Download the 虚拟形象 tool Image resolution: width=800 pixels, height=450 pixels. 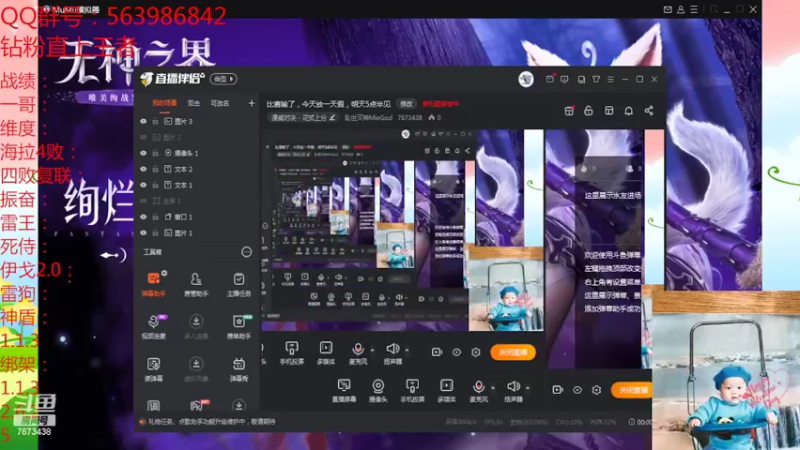[196, 370]
